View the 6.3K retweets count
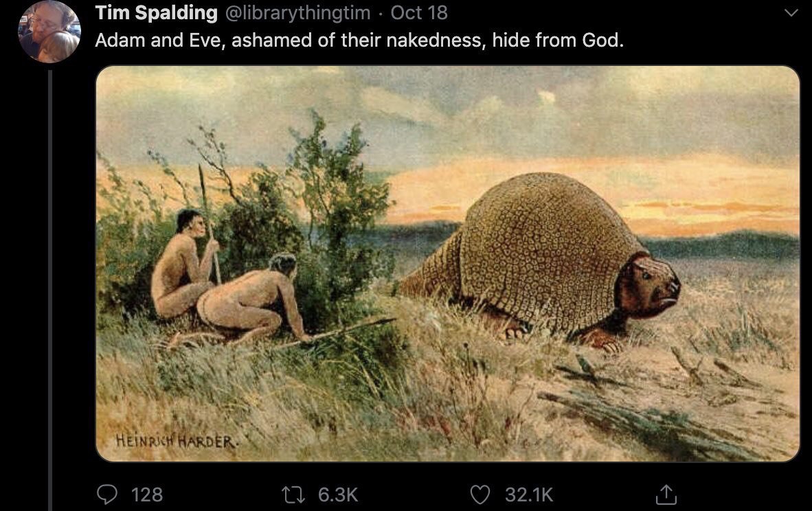The image size is (812, 511). point(338,495)
